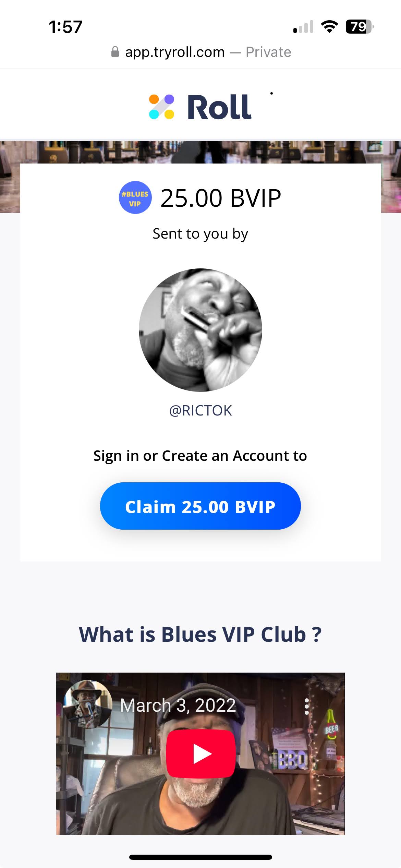Tap the 25.00 BVIP amount text
This screenshot has height=868, width=401.
click(221, 198)
